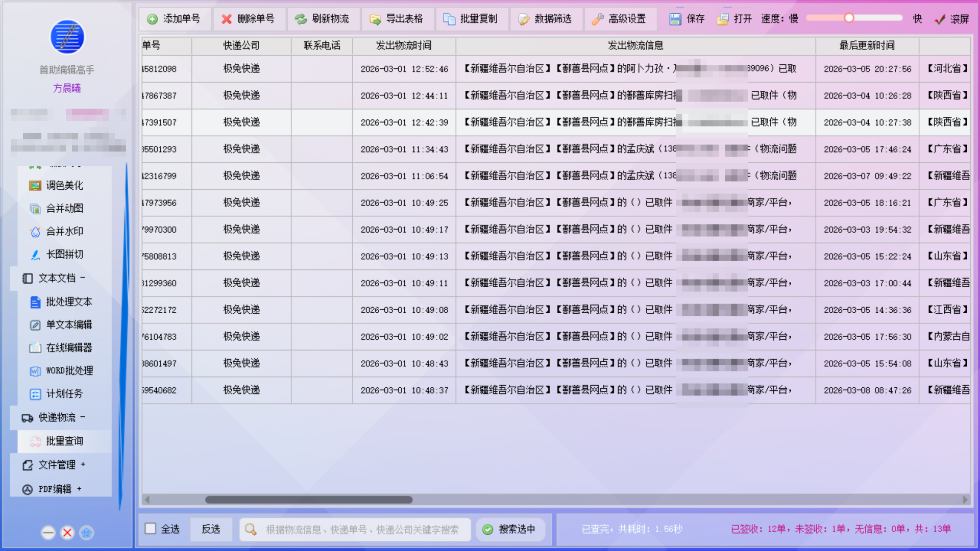
Task: Click the 导出表格 export icon
Action: [x=375, y=19]
